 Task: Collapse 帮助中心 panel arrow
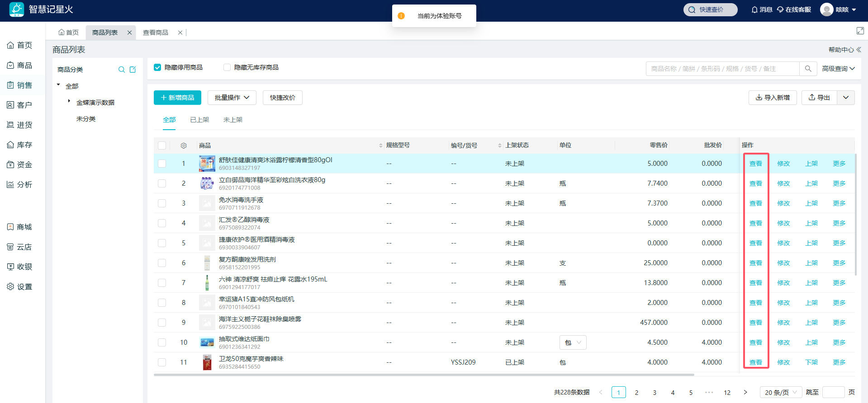[x=859, y=50]
